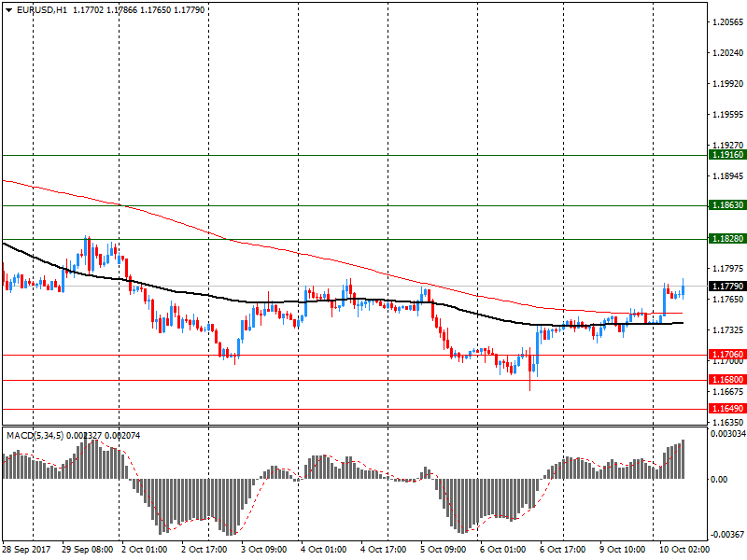Viewport: 747px width, 560px height.
Task: Click the MACD scale value 0.003034
Action: [728, 434]
